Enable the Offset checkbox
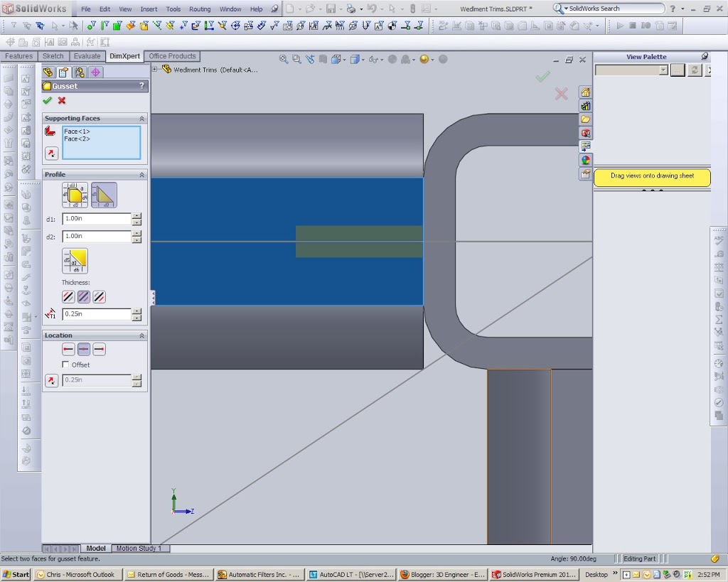 (66, 365)
